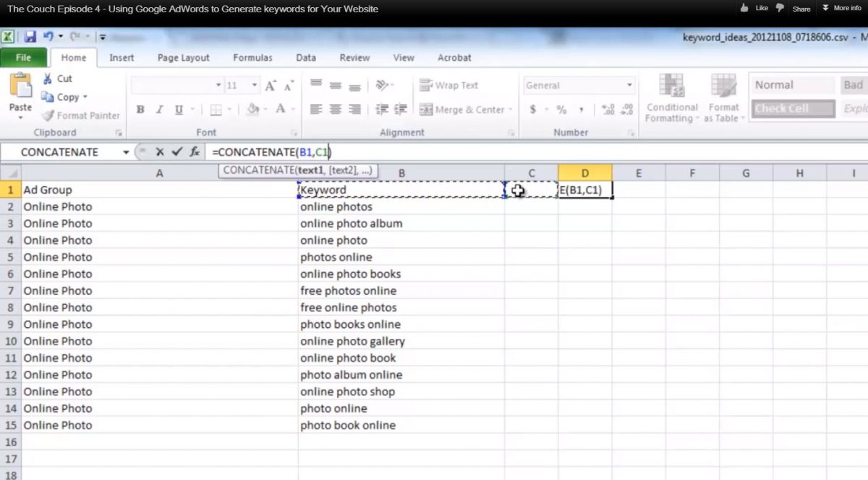Confirm formula entry with the checkmark icon
The height and width of the screenshot is (480, 868).
click(x=176, y=152)
